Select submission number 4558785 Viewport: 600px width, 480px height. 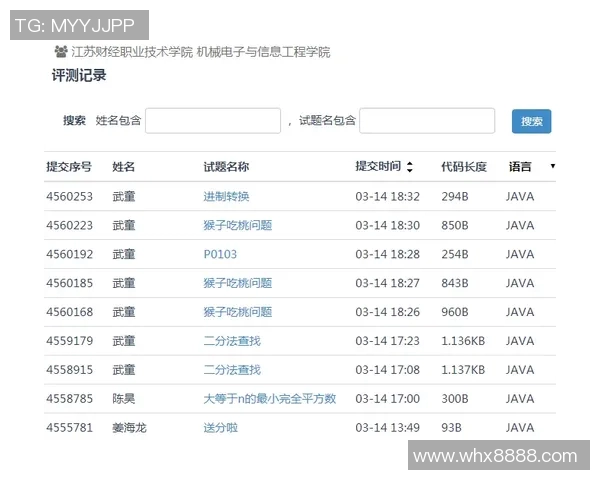click(x=69, y=398)
